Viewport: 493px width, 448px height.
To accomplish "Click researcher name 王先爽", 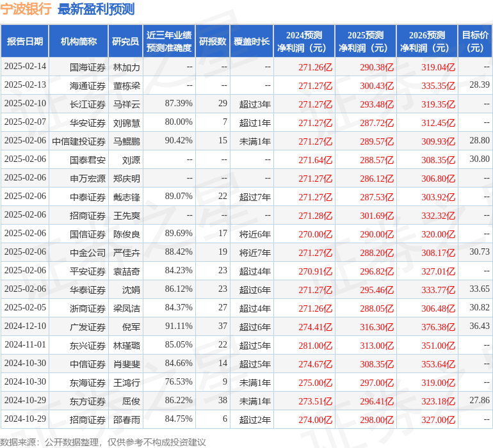I will 126,216.
